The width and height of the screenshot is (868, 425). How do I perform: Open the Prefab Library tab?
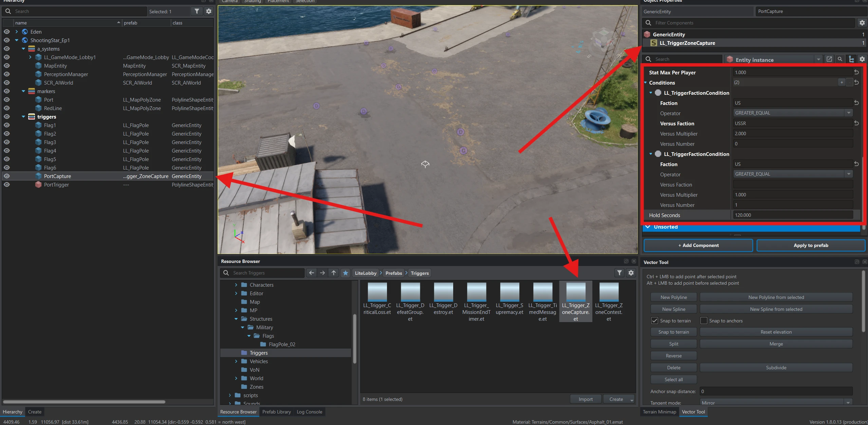pos(276,412)
